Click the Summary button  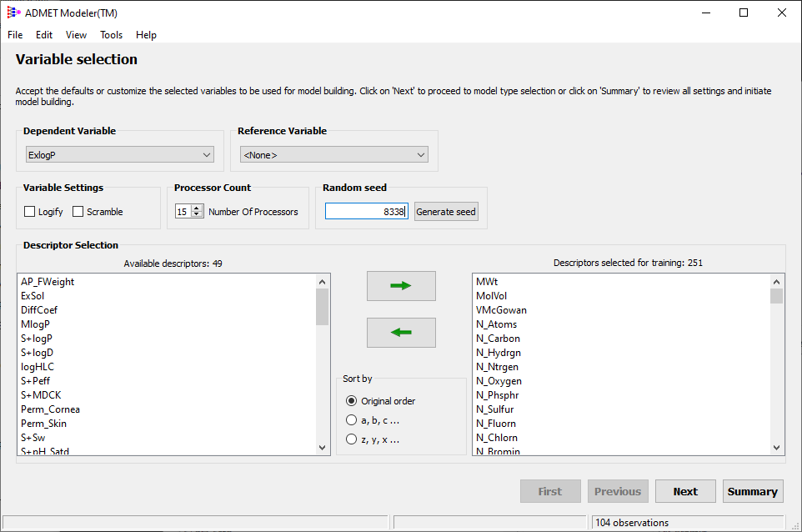tap(752, 492)
